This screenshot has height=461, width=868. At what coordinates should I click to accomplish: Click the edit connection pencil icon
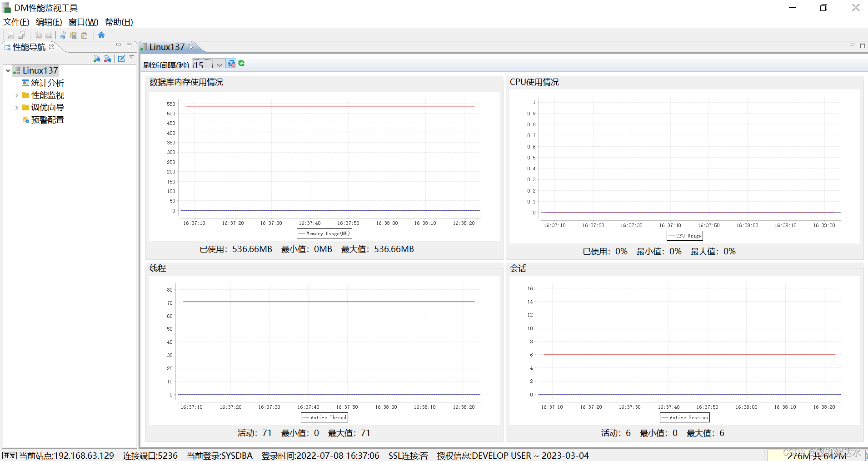pyautogui.click(x=121, y=59)
